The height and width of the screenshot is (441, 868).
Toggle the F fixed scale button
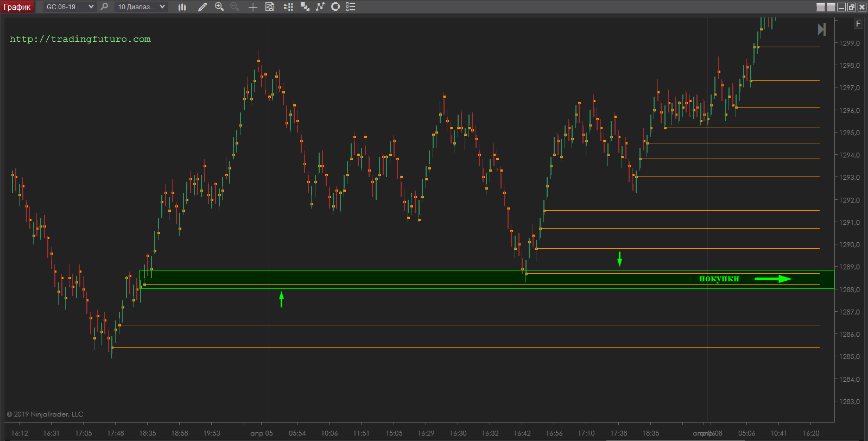858,24
